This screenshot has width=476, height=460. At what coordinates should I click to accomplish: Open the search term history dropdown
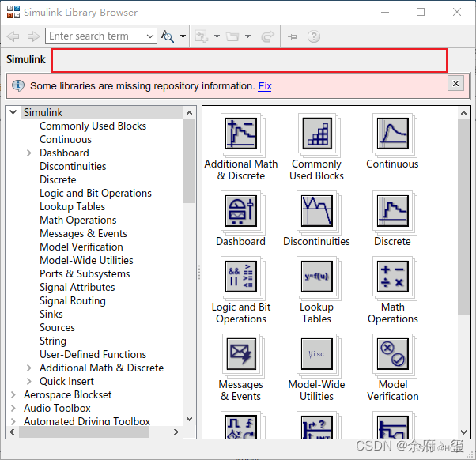click(x=150, y=36)
